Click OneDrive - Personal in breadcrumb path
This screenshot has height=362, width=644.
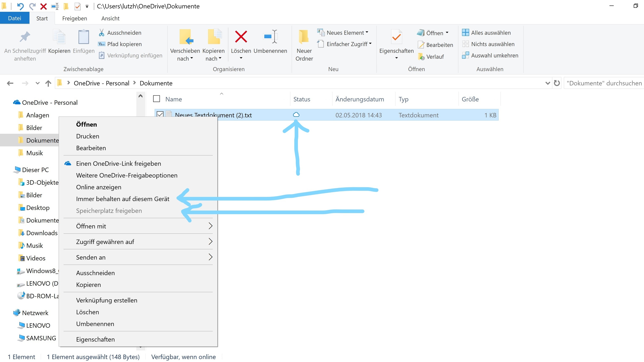101,83
